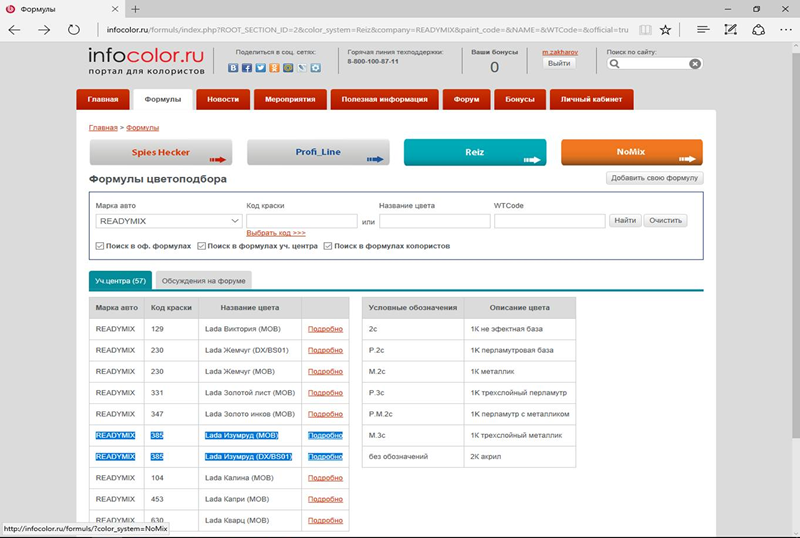Open the Бонусы menu tab
The height and width of the screenshot is (538, 800).
tap(520, 100)
